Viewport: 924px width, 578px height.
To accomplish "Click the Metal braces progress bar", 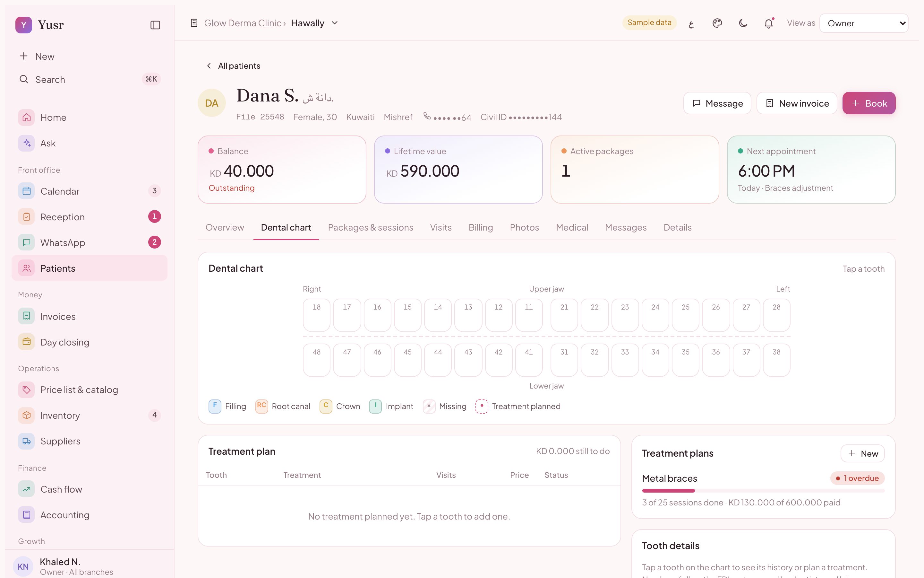I will (x=763, y=490).
